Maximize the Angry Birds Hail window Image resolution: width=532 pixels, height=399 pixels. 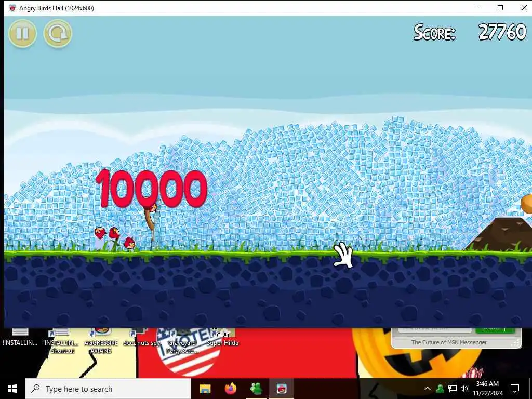click(x=500, y=8)
